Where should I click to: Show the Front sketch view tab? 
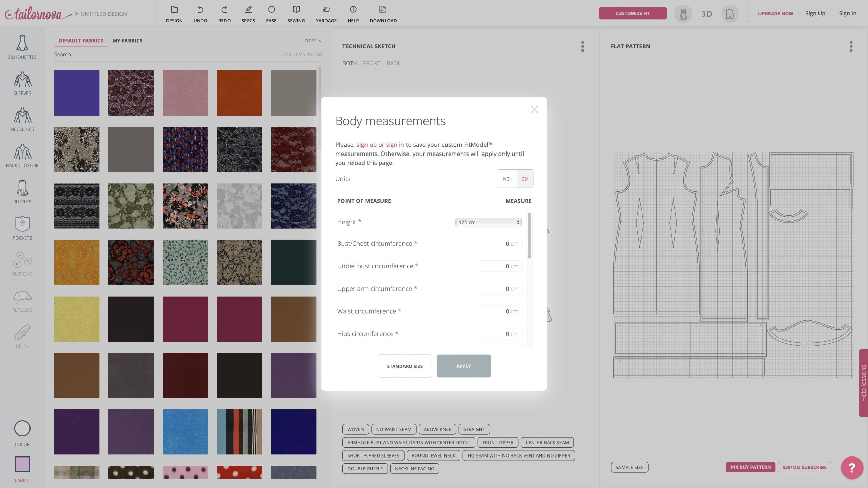click(371, 63)
